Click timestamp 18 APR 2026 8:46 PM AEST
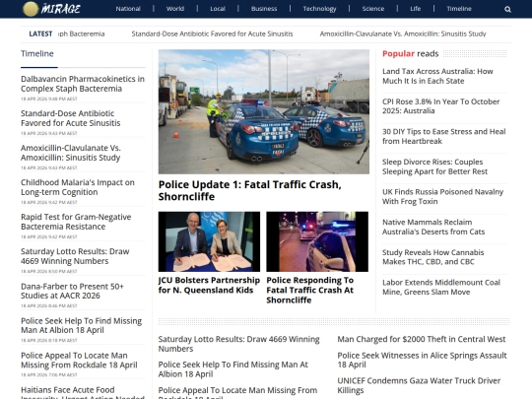The width and height of the screenshot is (532, 399). click(49, 305)
